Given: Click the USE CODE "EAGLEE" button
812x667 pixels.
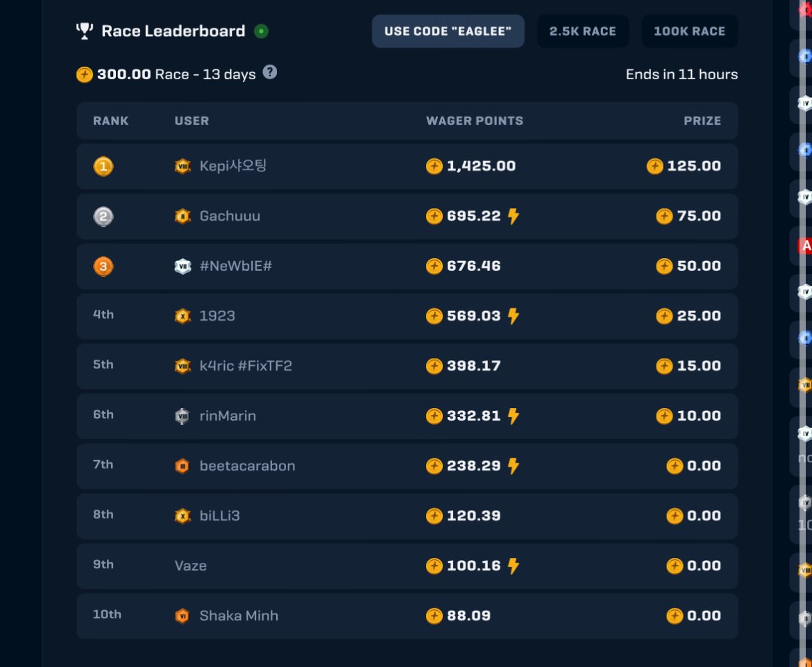Looking at the screenshot, I should [x=448, y=31].
